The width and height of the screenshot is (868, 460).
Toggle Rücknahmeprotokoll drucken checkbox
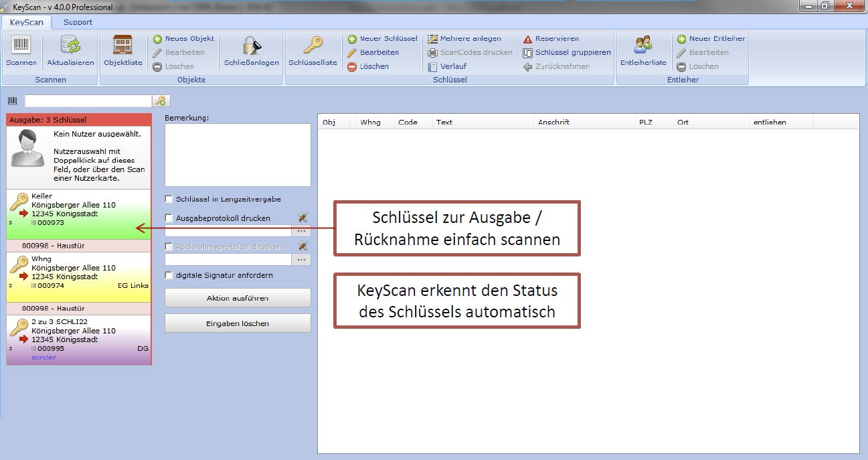point(169,247)
